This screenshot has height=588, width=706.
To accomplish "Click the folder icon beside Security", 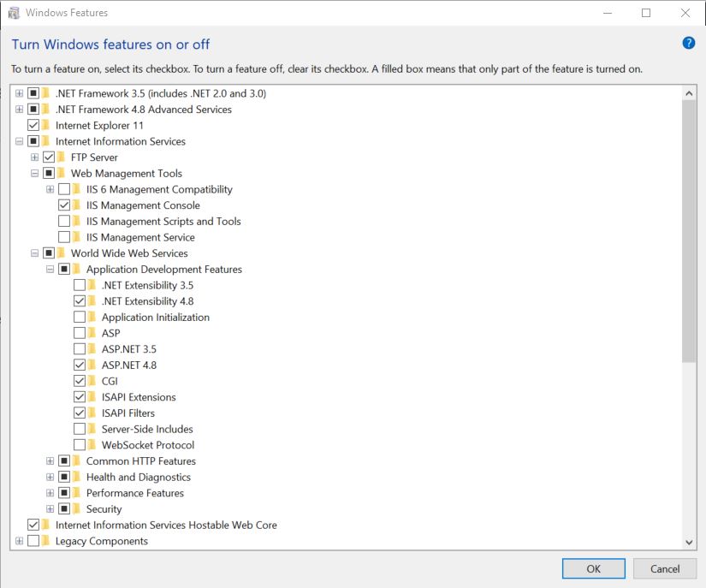I will tap(77, 509).
